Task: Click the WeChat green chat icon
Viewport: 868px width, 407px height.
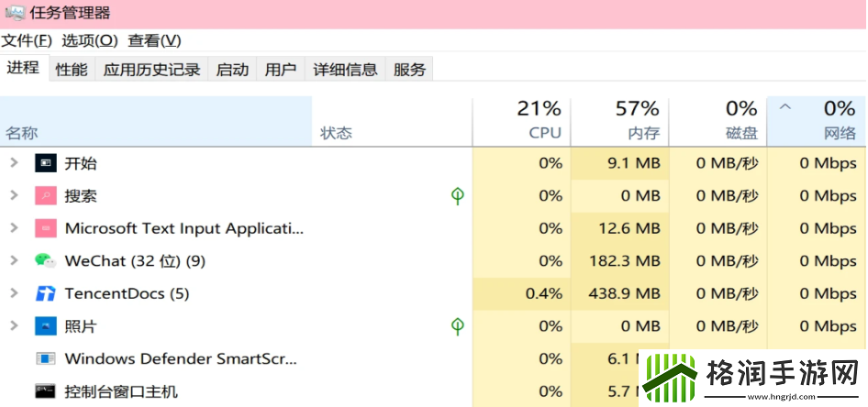Action: pyautogui.click(x=45, y=261)
